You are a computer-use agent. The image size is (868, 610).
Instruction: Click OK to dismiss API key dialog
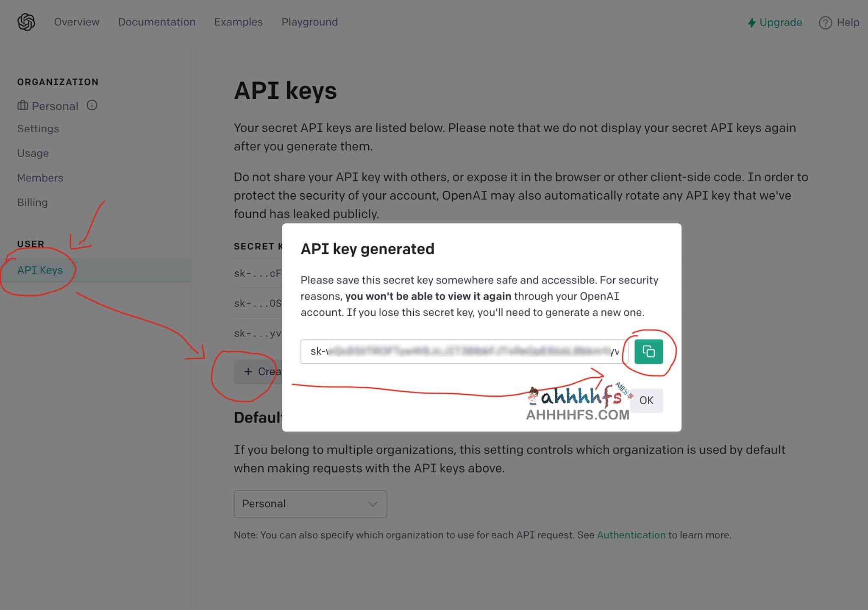click(x=646, y=399)
